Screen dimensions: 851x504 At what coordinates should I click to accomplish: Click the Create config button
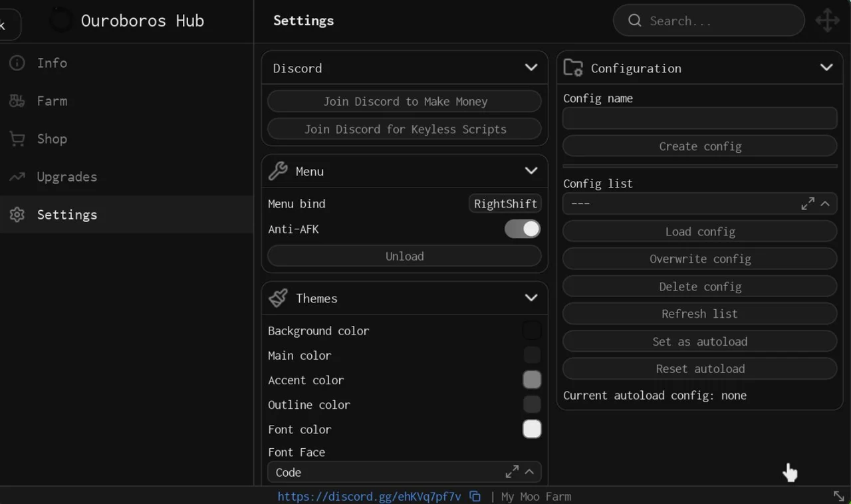coord(700,146)
